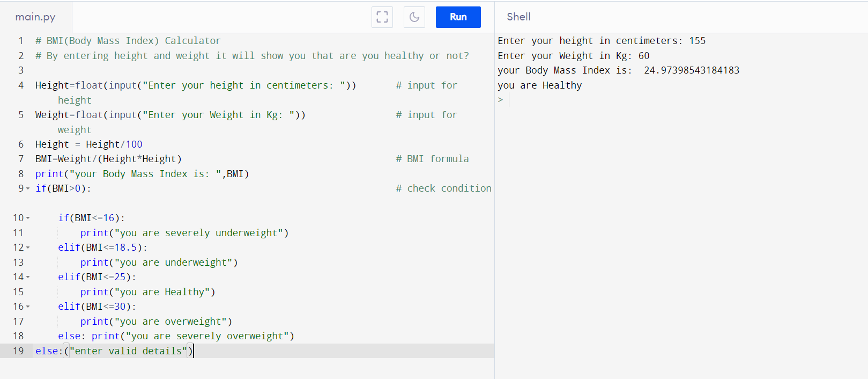
Task: Click 'severely overweight' else line 18
Action: [176, 336]
